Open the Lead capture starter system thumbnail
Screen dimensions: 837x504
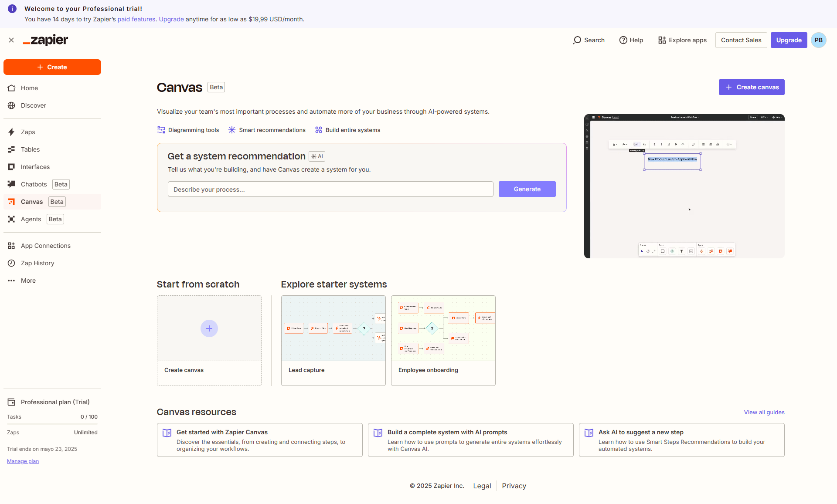pyautogui.click(x=333, y=328)
